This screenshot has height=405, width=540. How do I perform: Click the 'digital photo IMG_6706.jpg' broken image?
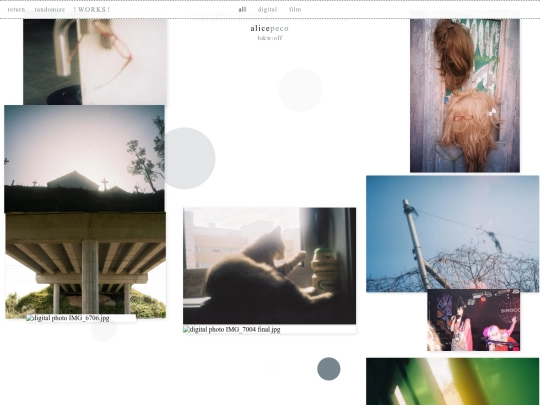point(81,318)
